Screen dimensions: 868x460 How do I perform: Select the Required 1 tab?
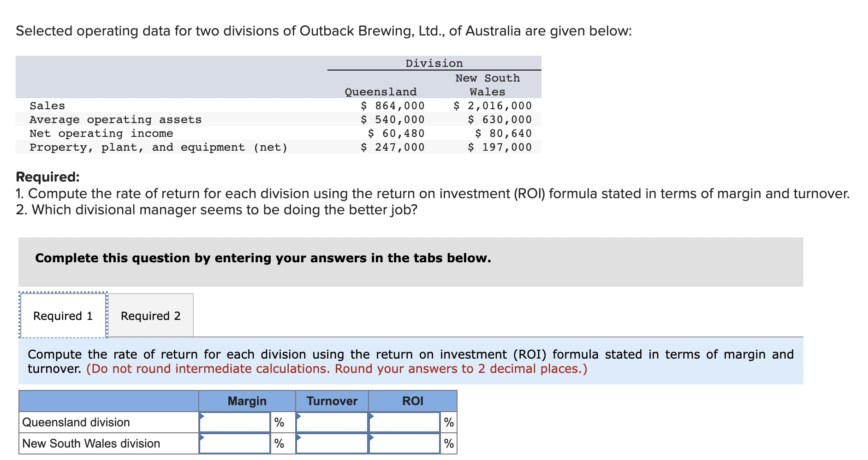63,315
